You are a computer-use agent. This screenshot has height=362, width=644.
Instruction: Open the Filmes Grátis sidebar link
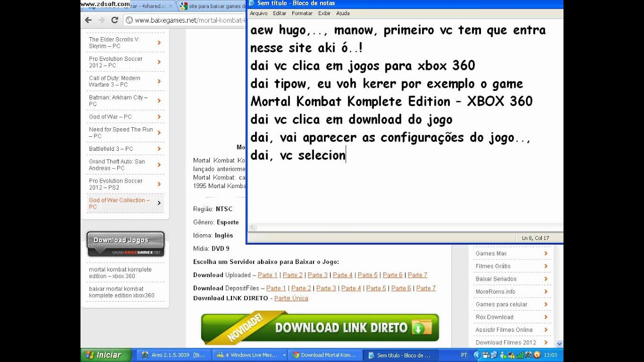(x=493, y=266)
